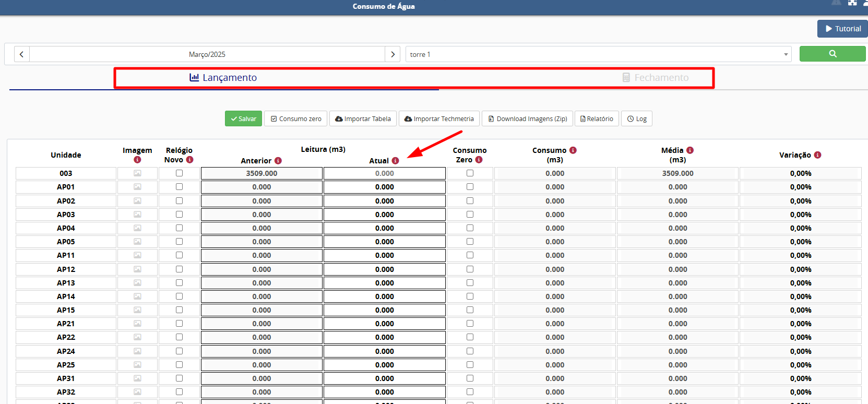Click info icon next to Relógio Novo
The width and height of the screenshot is (868, 404).
click(x=189, y=160)
